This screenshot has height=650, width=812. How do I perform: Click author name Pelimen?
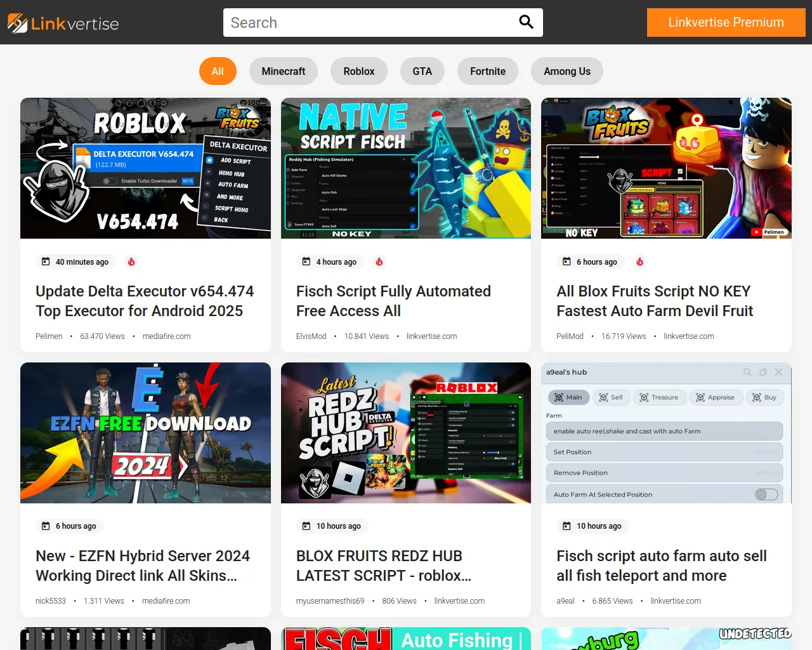[49, 336]
